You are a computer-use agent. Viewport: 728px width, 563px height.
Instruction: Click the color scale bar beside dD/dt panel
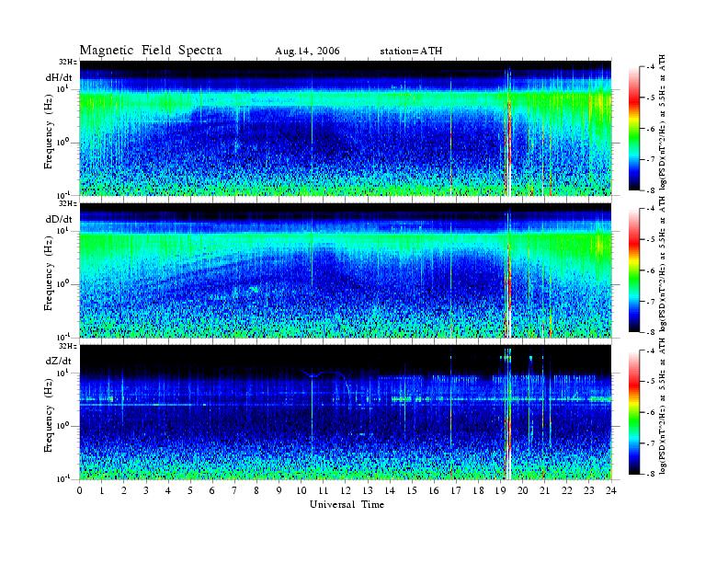(x=633, y=270)
